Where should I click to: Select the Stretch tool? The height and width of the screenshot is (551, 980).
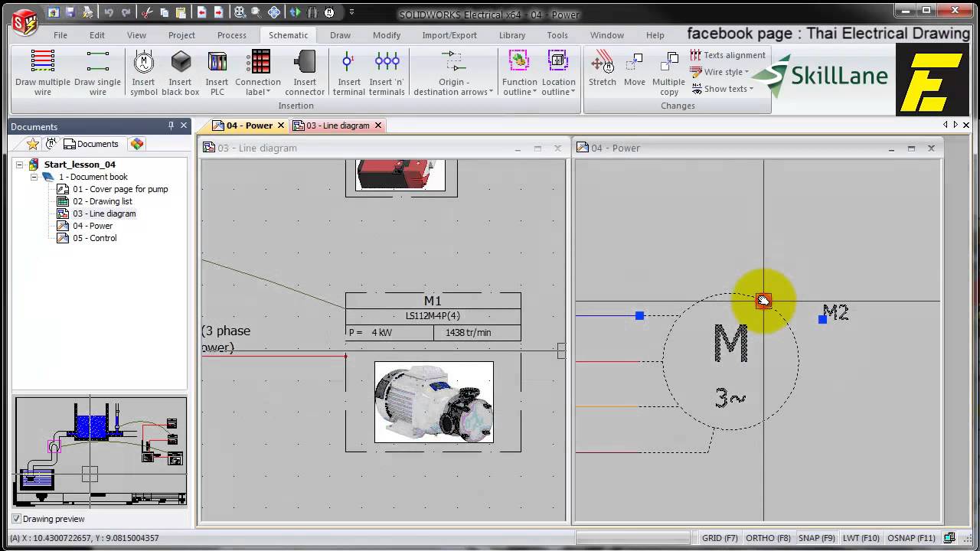[x=603, y=69]
